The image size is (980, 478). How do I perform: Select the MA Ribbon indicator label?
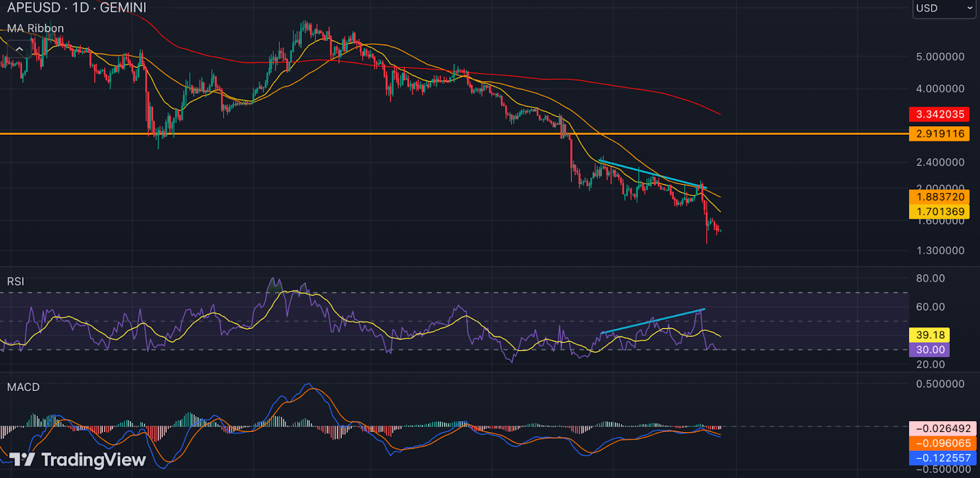point(36,28)
